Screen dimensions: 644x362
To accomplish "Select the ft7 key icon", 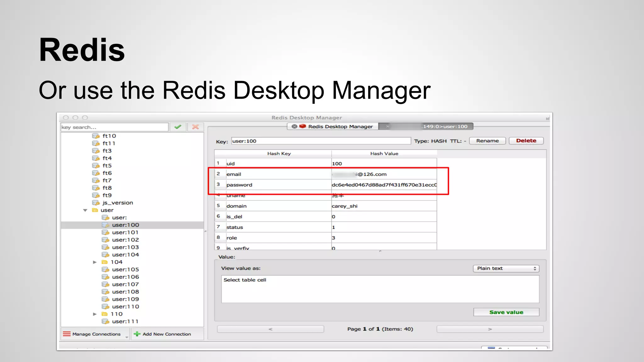I will click(x=96, y=180).
